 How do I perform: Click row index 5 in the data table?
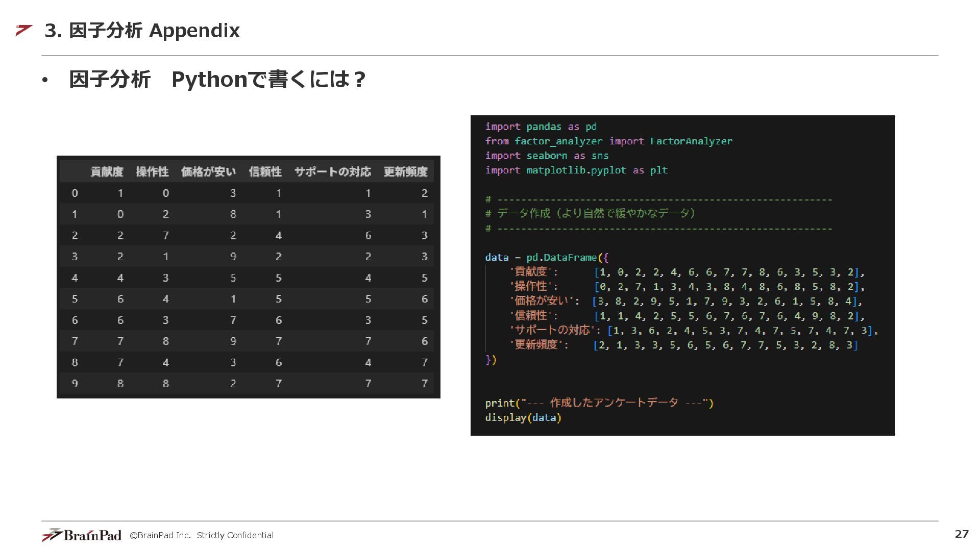click(75, 299)
